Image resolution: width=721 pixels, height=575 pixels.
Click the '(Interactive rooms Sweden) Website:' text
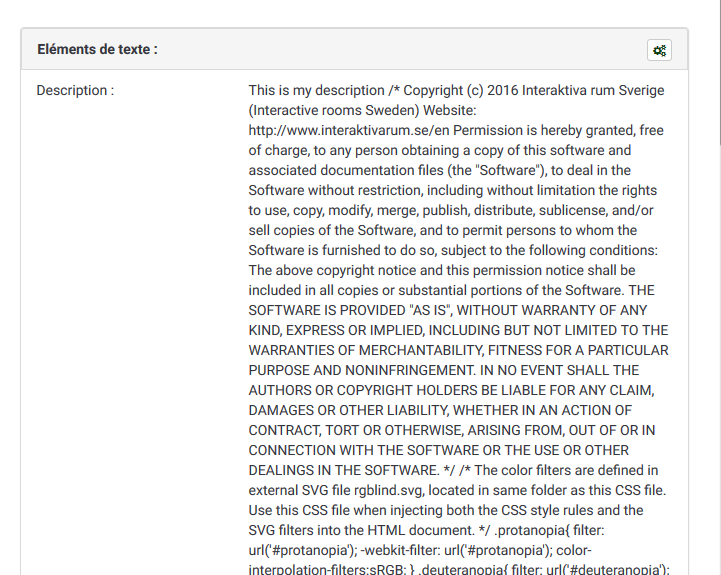tap(363, 110)
